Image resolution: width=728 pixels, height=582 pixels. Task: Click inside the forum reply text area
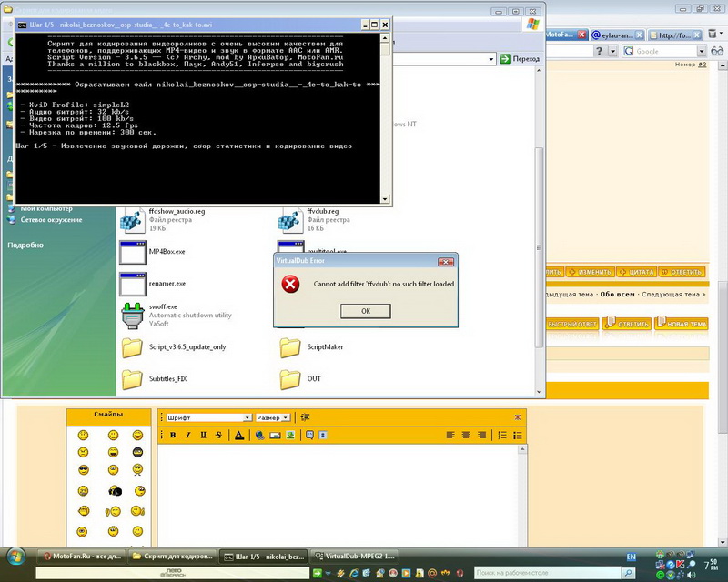pyautogui.click(x=339, y=495)
